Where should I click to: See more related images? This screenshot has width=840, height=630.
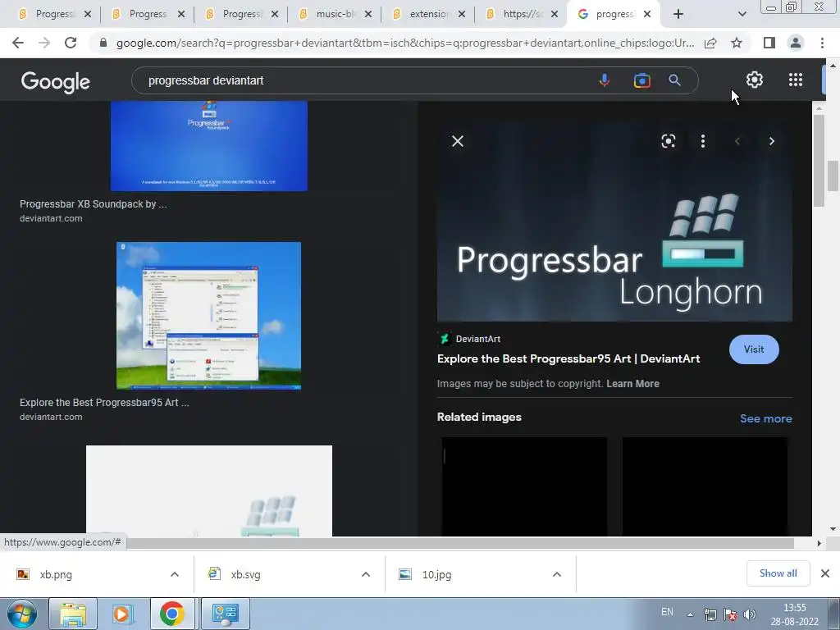[765, 418]
